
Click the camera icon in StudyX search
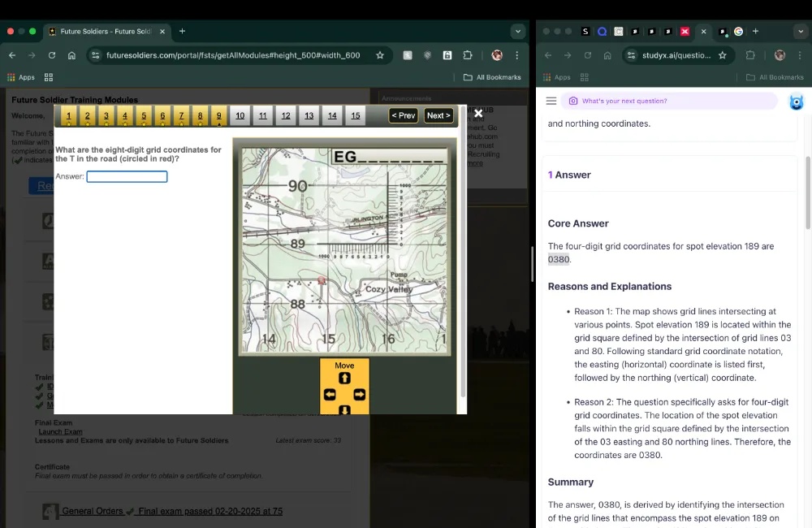(x=573, y=101)
